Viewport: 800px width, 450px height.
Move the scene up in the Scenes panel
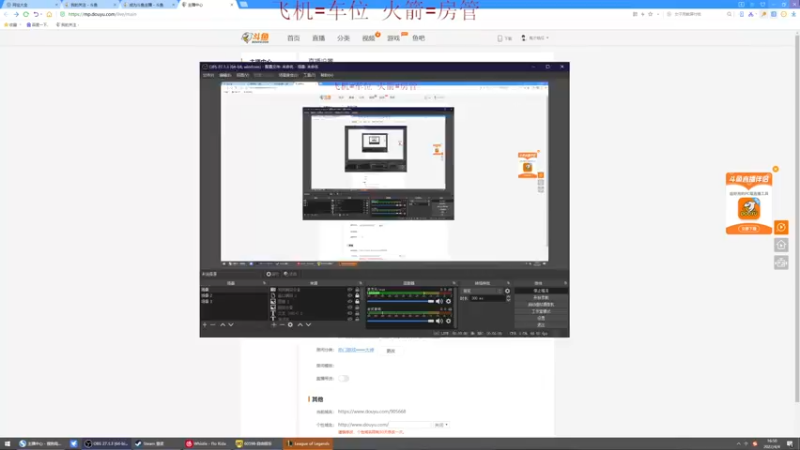pyautogui.click(x=222, y=325)
